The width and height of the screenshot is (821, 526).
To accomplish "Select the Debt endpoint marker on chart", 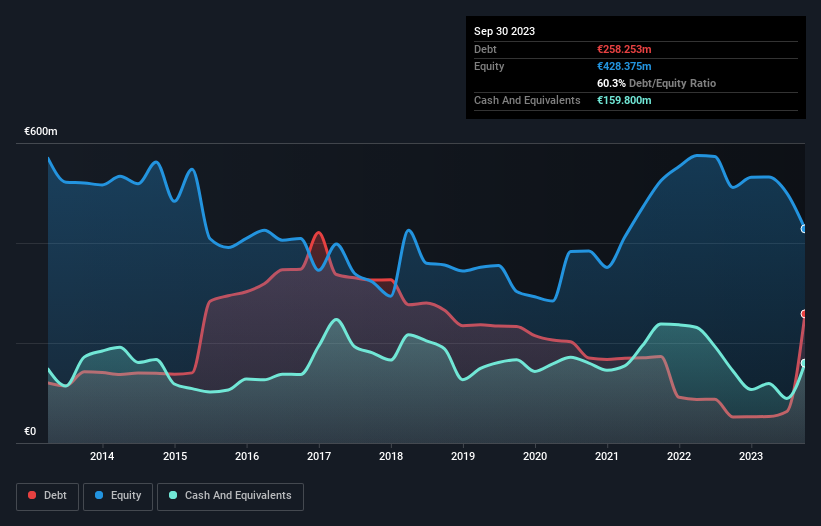I will pos(804,314).
